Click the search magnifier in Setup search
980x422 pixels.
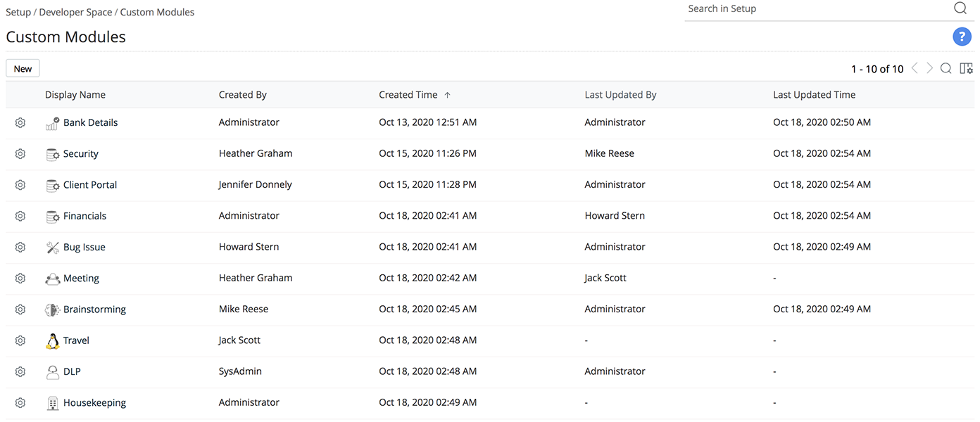pyautogui.click(x=960, y=8)
